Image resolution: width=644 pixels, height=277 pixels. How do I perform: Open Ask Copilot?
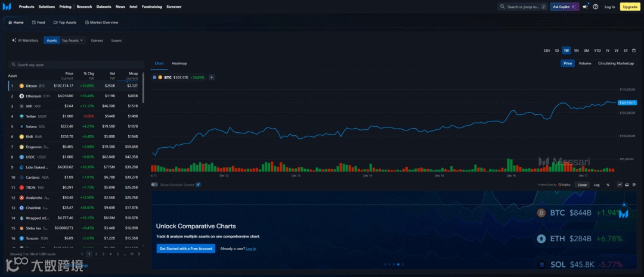(564, 7)
